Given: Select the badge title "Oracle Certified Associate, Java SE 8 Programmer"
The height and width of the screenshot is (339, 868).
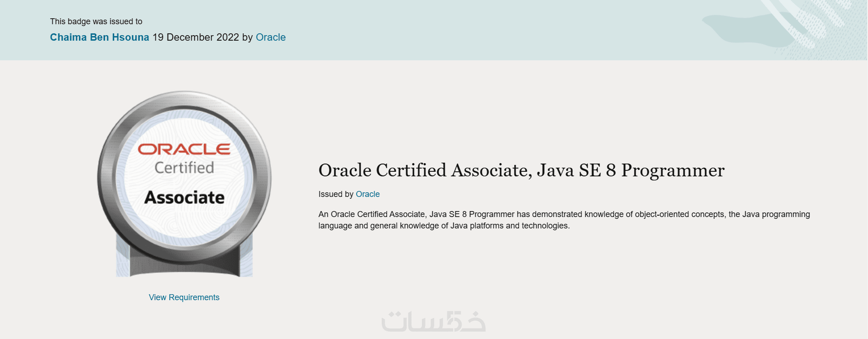Looking at the screenshot, I should tap(521, 170).
